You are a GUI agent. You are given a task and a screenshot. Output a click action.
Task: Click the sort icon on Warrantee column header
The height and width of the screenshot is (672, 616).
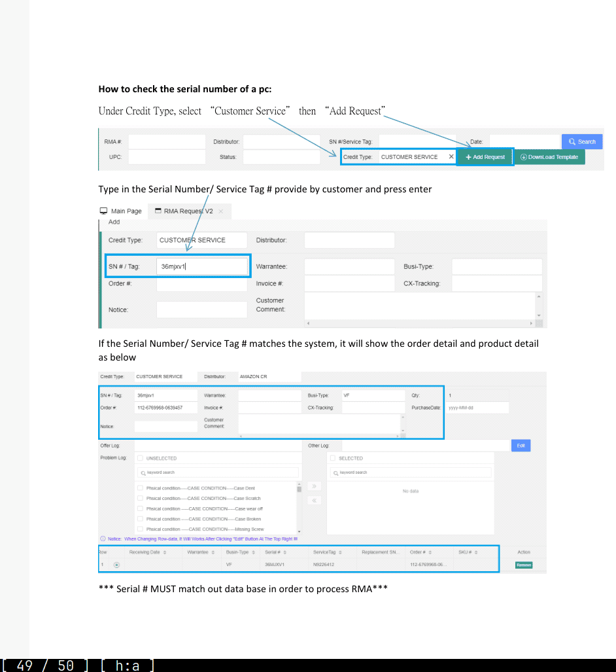(213, 552)
